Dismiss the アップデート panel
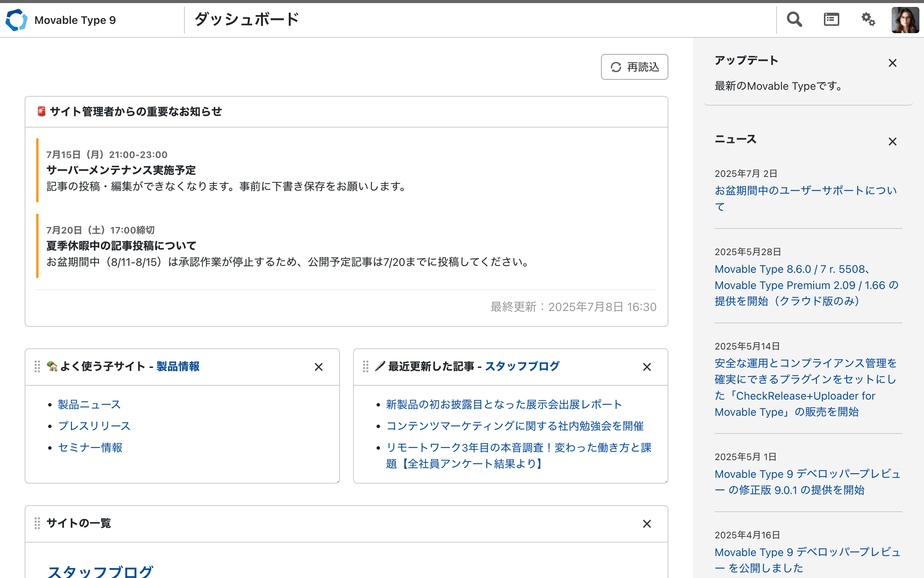924x578 pixels. click(x=892, y=62)
